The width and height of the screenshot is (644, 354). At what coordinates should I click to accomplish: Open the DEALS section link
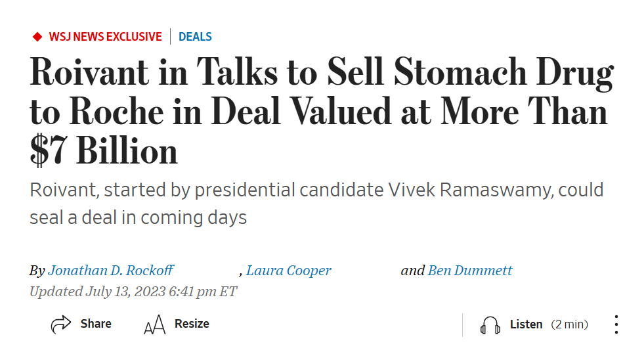pyautogui.click(x=195, y=37)
